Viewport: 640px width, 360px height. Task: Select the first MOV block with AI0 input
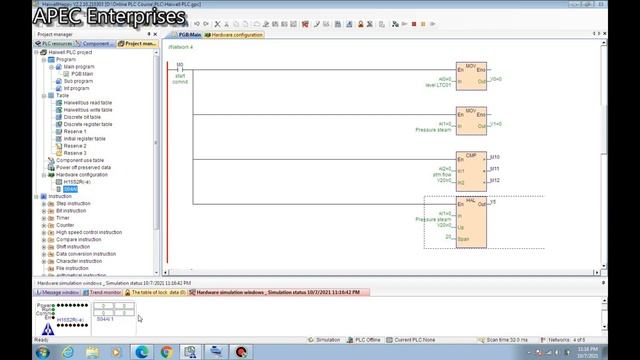tap(471, 76)
